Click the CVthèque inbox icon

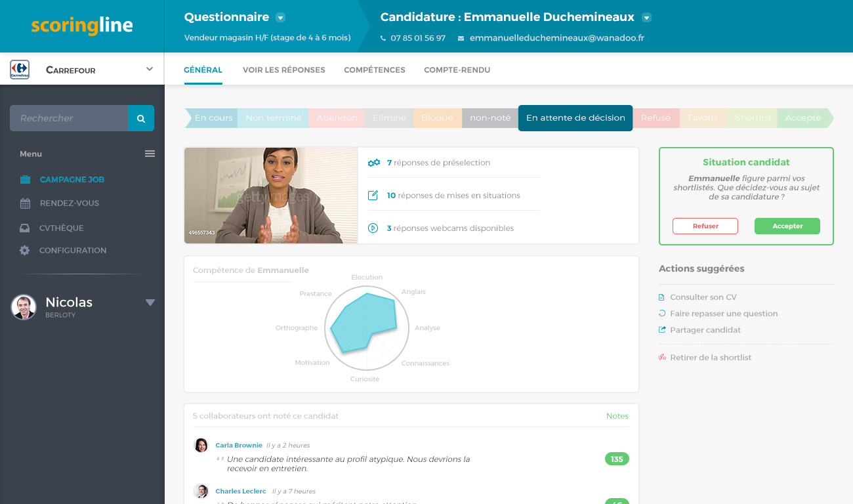[25, 228]
